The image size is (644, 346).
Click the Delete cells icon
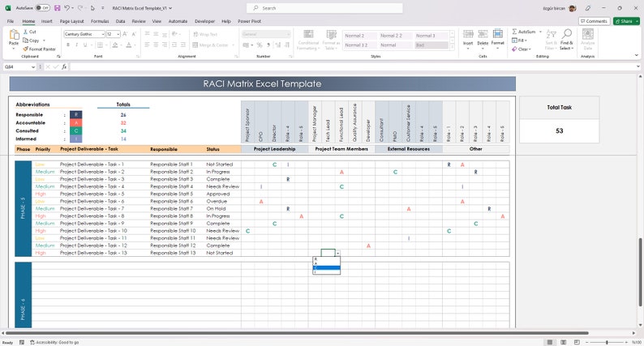click(x=483, y=35)
